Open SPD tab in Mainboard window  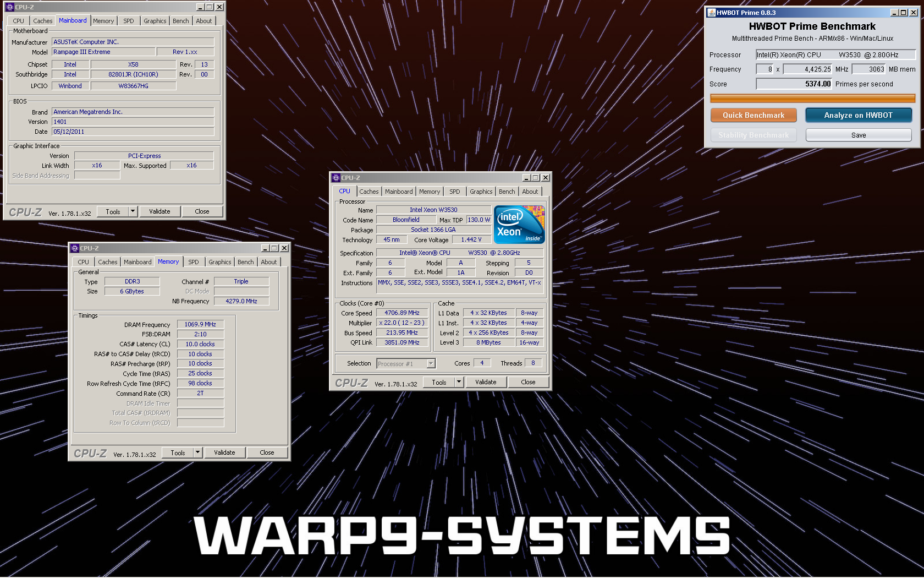[x=129, y=21]
